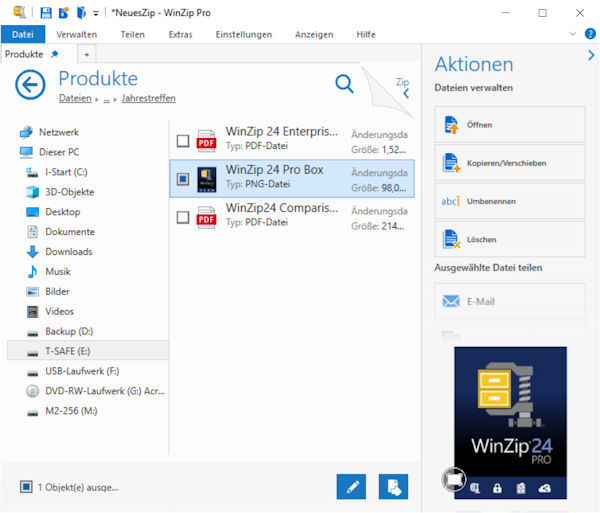The image size is (600, 513).
Task: Click the save icon in title bar
Action: (46, 13)
